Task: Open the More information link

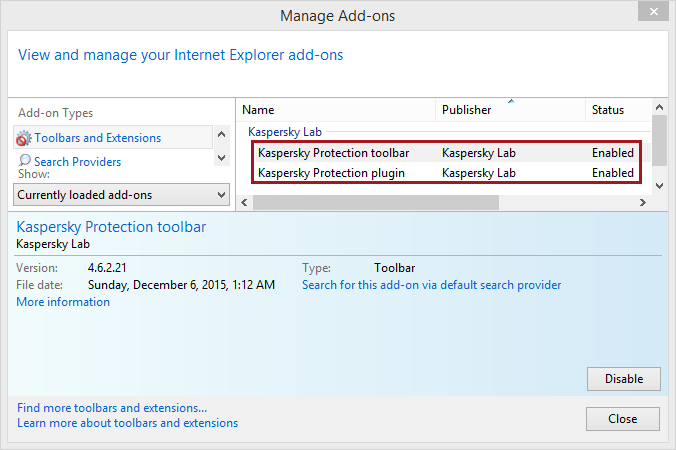Action: click(63, 302)
